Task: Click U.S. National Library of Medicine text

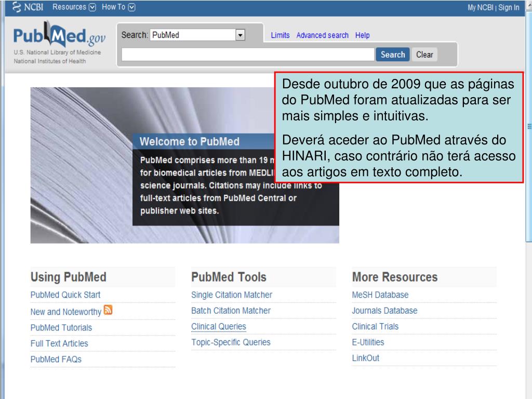Action: tap(57, 52)
